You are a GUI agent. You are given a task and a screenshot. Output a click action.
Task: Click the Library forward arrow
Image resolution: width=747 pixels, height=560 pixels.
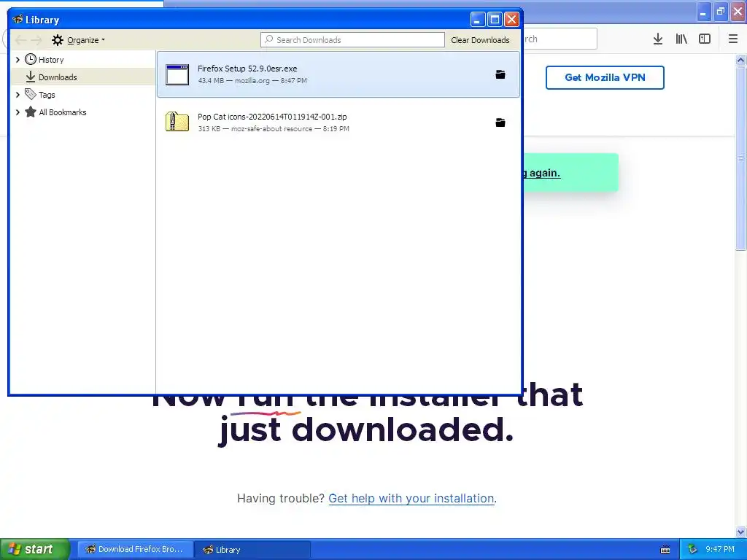coord(36,40)
